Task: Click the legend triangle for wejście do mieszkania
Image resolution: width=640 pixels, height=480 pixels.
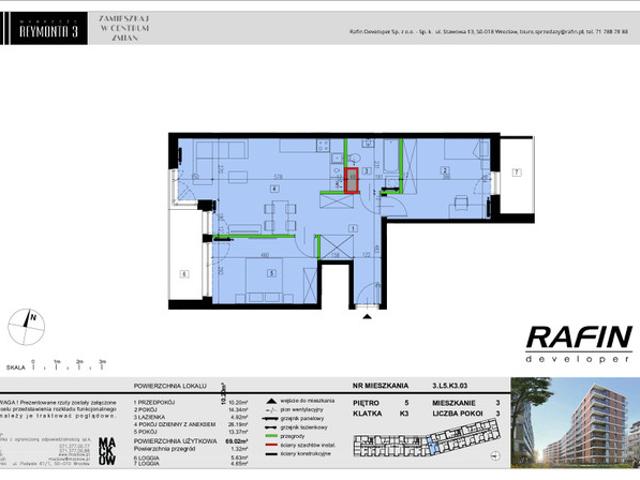Action: pos(271,401)
